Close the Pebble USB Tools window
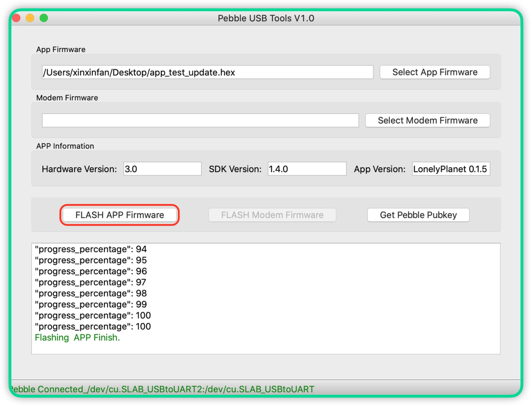Screen dimensions: 532x406 pyautogui.click(x=16, y=18)
